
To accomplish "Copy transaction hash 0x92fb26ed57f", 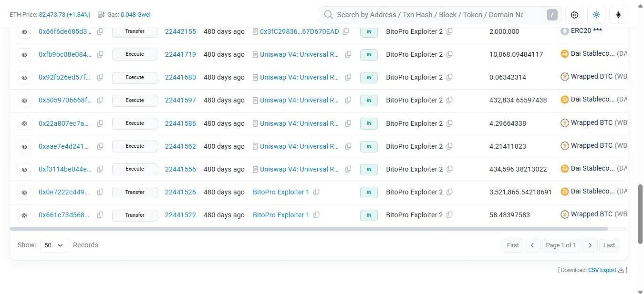I will pos(100,77).
